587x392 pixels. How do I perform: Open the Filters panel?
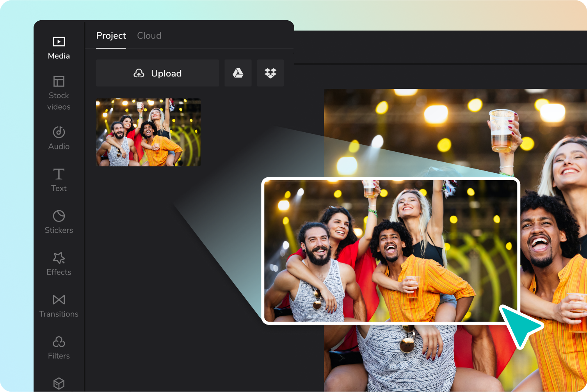pos(59,348)
